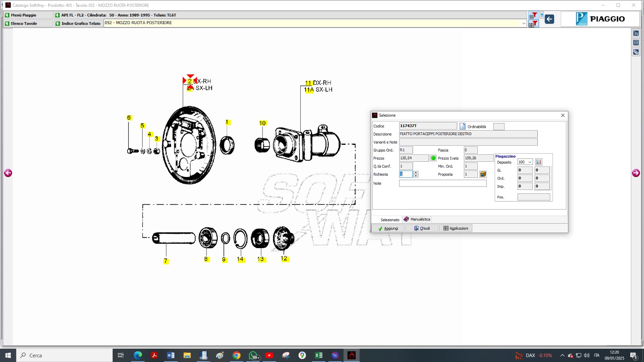The width and height of the screenshot is (644, 362).
Task: Click the green status indicator beside Prezzo
Action: [x=433, y=158]
